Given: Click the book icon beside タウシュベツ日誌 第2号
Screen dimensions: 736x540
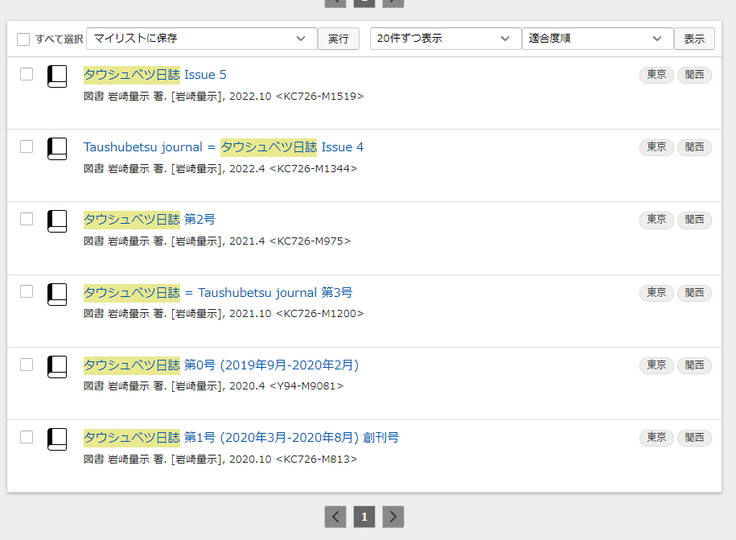Looking at the screenshot, I should click(57, 222).
